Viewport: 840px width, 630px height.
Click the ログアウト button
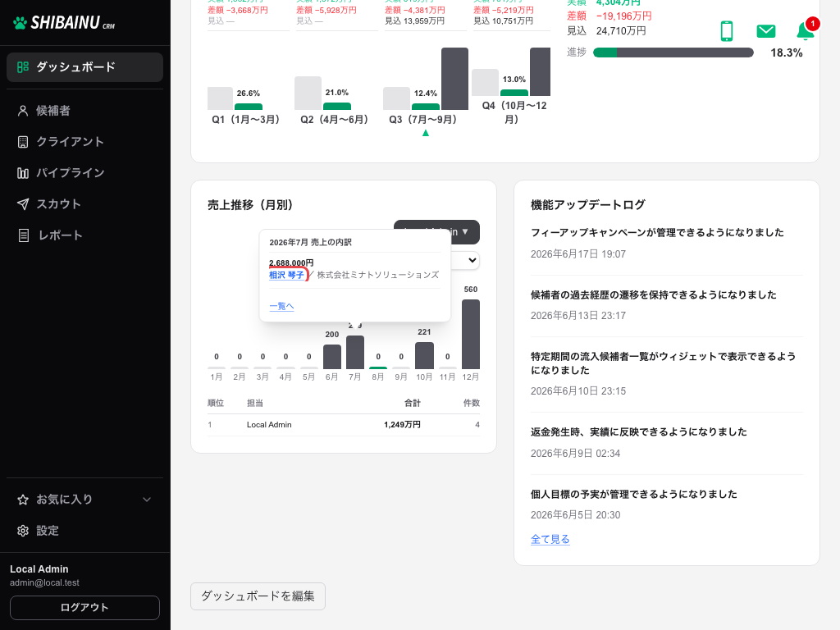click(84, 608)
